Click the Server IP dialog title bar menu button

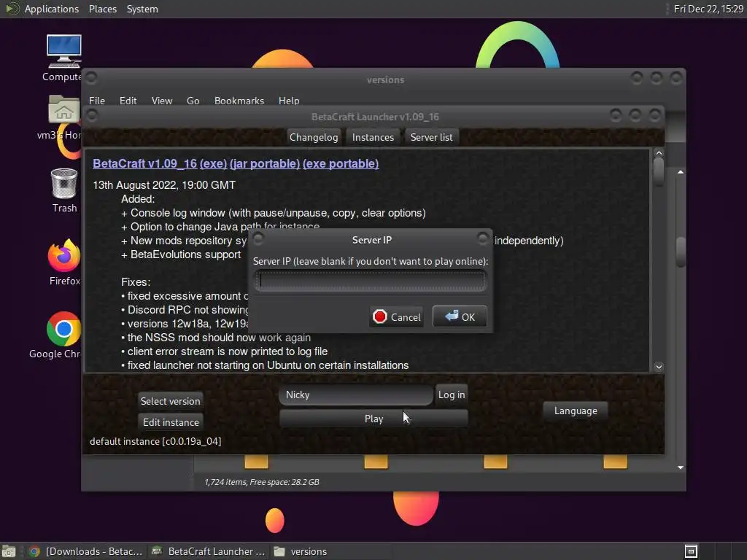[258, 238]
